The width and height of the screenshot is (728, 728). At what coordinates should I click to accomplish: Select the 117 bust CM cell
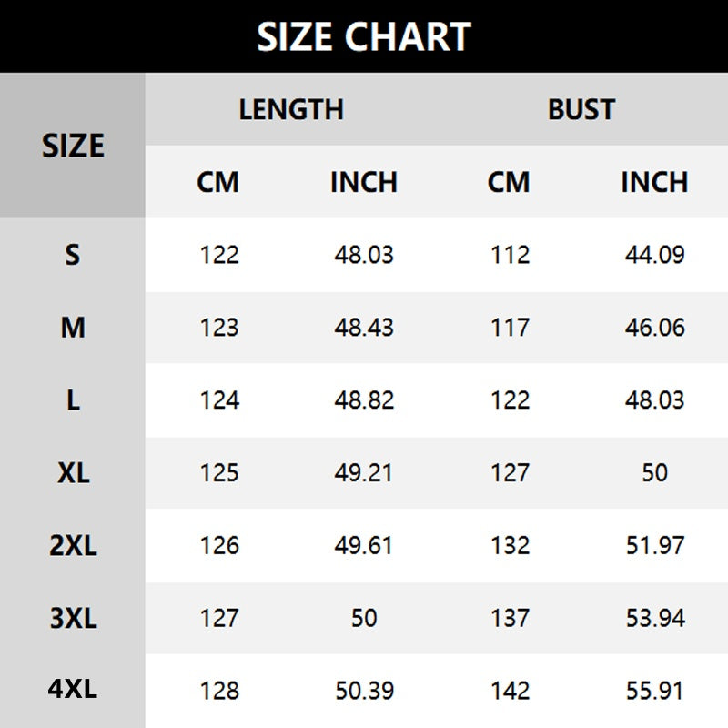(x=510, y=328)
